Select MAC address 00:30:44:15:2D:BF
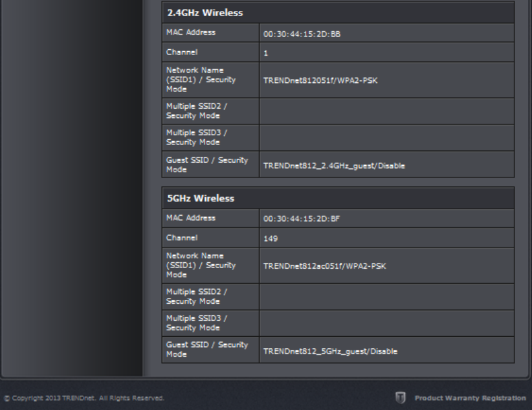This screenshot has width=532, height=410. pyautogui.click(x=302, y=219)
